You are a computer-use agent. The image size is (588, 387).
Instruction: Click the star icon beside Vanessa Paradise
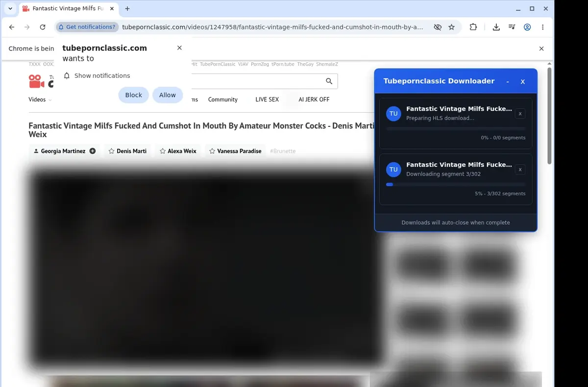point(212,151)
